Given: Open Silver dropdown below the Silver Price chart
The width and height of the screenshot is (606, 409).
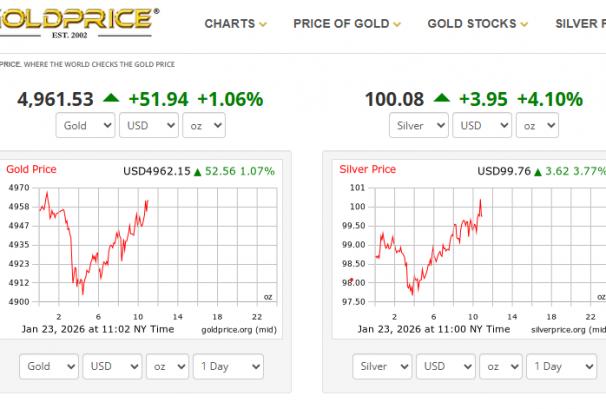Looking at the screenshot, I should (x=382, y=367).
